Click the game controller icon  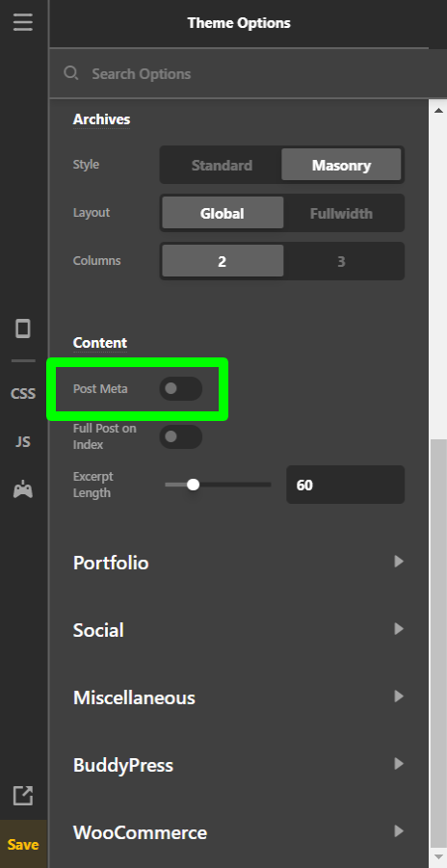[x=23, y=490]
